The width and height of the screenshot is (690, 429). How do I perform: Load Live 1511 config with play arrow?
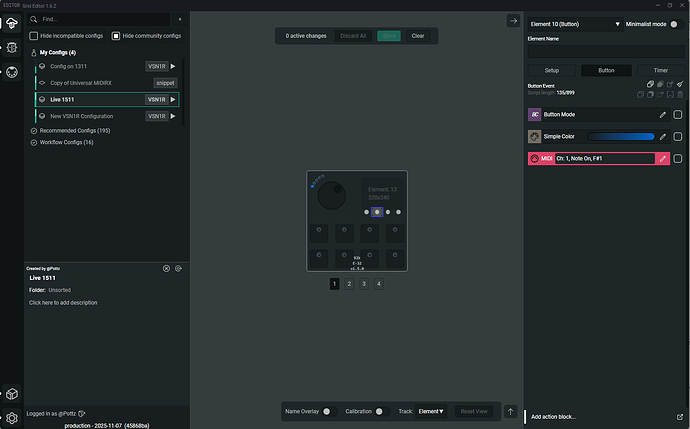(x=173, y=100)
